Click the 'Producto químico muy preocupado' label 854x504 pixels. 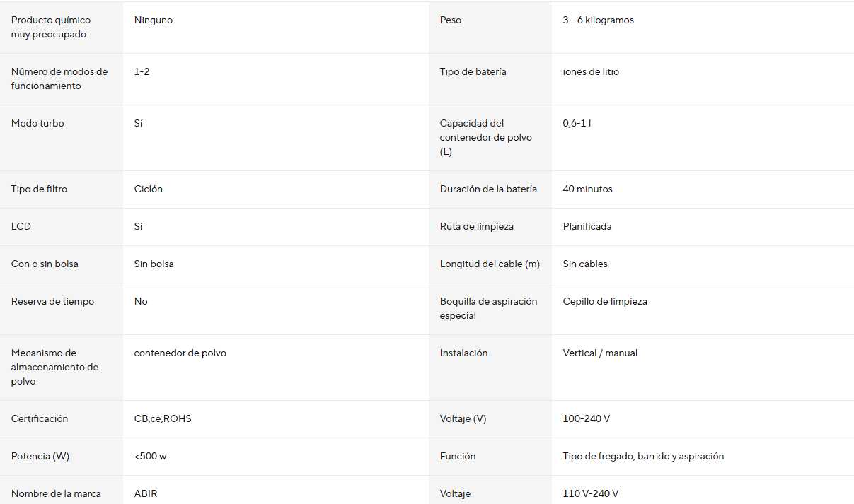coord(51,27)
